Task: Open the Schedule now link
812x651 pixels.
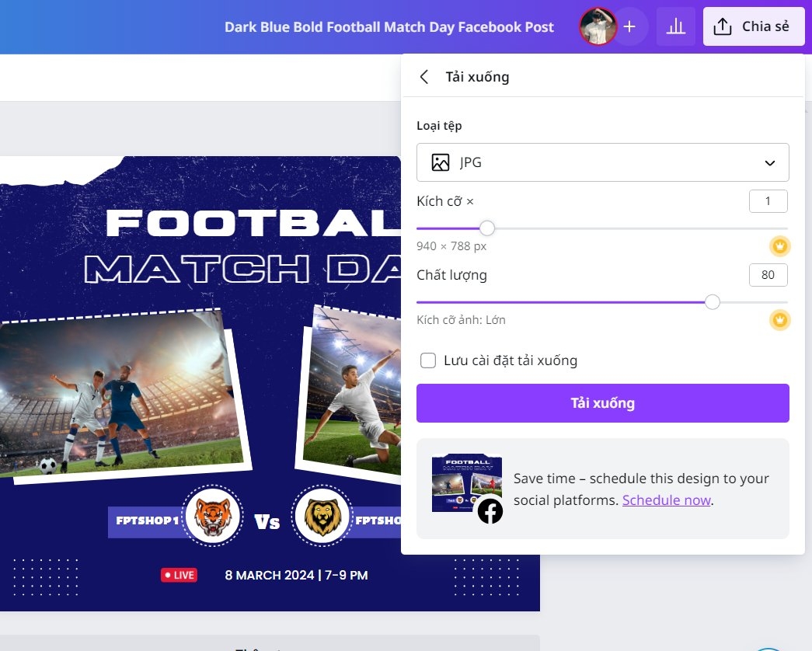Action: coord(666,500)
